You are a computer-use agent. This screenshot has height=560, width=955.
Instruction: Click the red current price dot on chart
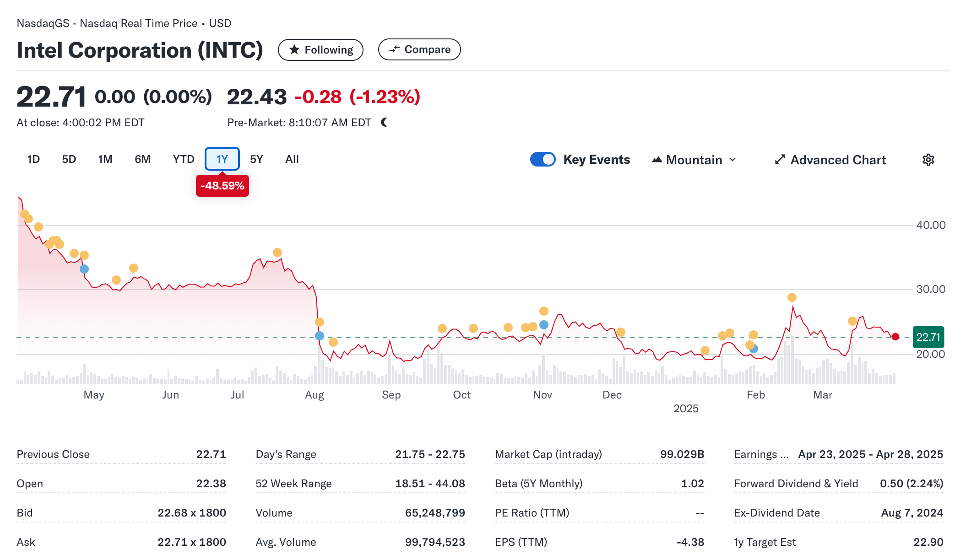[895, 337]
